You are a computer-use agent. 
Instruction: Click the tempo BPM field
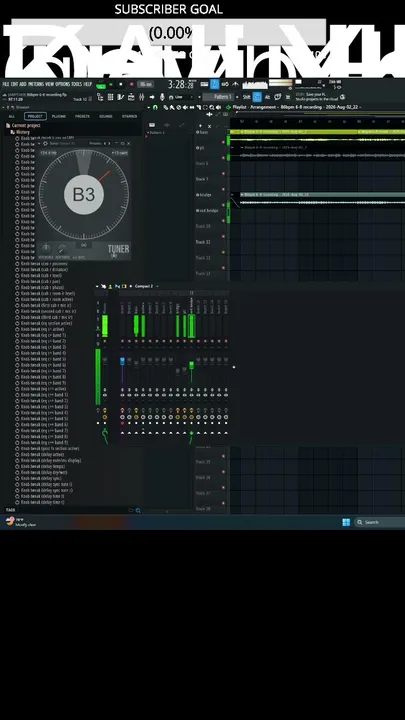[x=146, y=84]
